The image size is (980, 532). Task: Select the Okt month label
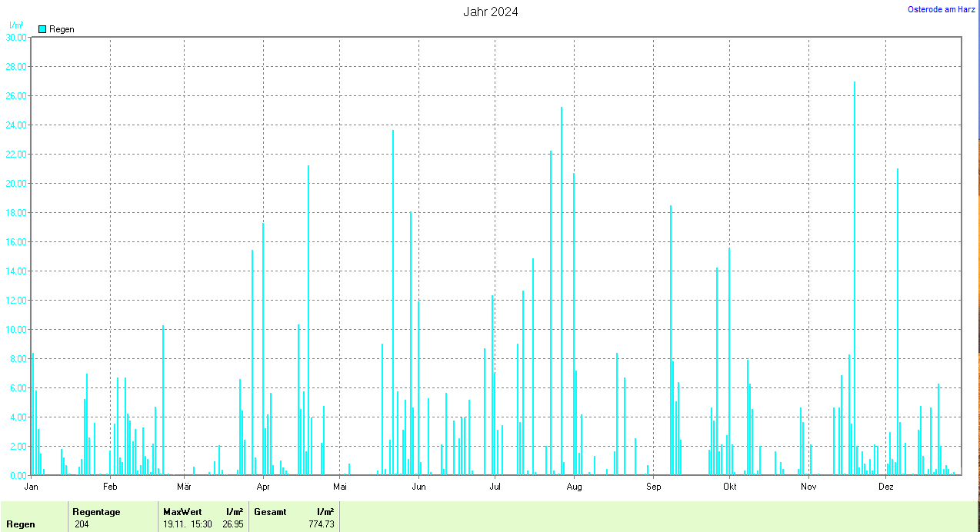(729, 487)
